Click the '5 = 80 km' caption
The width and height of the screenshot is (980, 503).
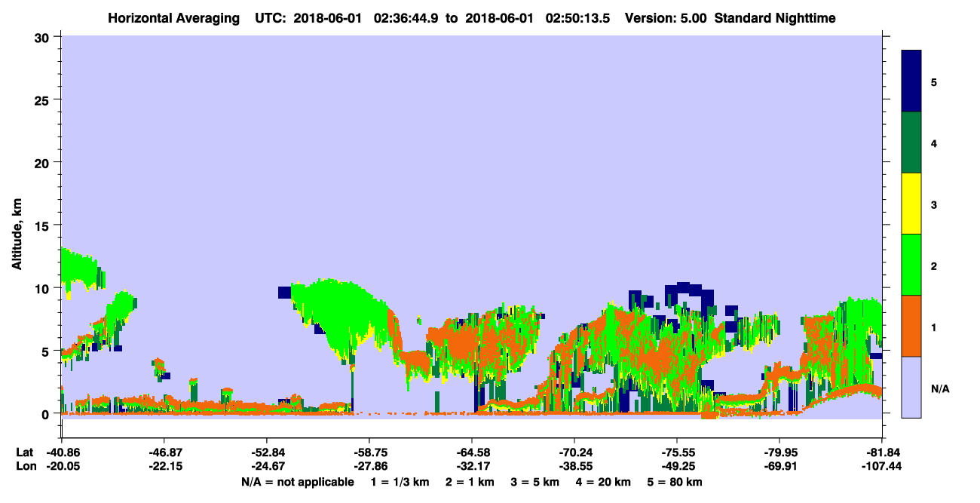675,482
